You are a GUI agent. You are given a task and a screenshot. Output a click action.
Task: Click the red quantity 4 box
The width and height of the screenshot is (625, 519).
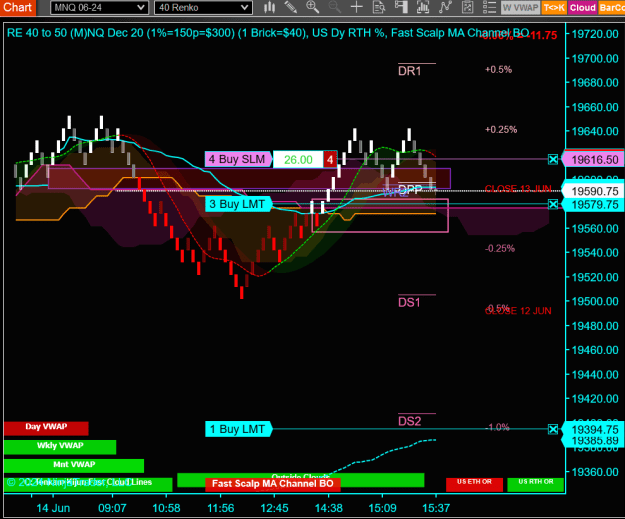coord(330,160)
